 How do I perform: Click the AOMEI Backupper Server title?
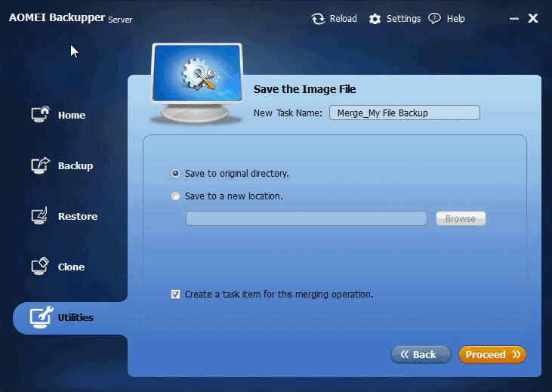click(70, 18)
